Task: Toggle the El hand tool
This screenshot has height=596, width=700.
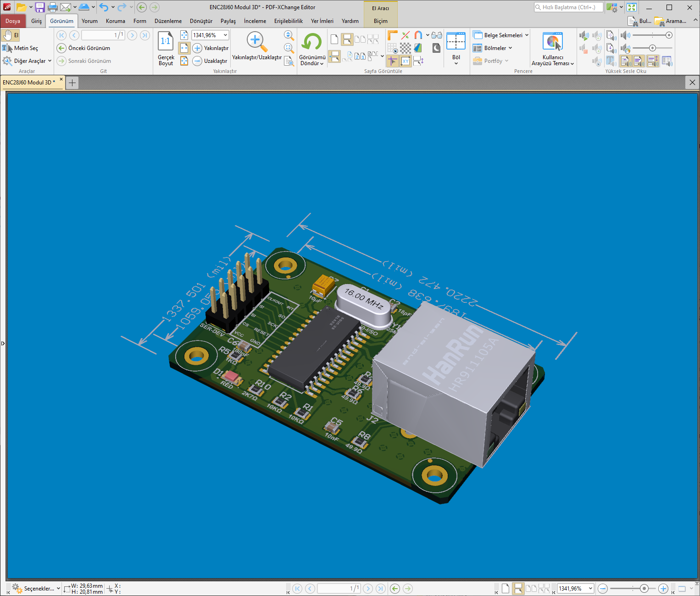Action: (x=10, y=35)
